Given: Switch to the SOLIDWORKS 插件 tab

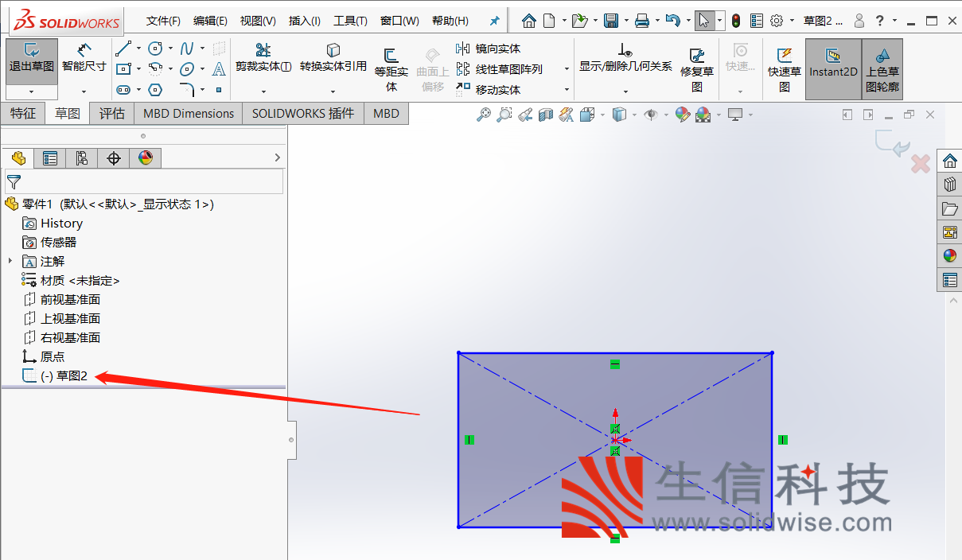Looking at the screenshot, I should coord(303,114).
